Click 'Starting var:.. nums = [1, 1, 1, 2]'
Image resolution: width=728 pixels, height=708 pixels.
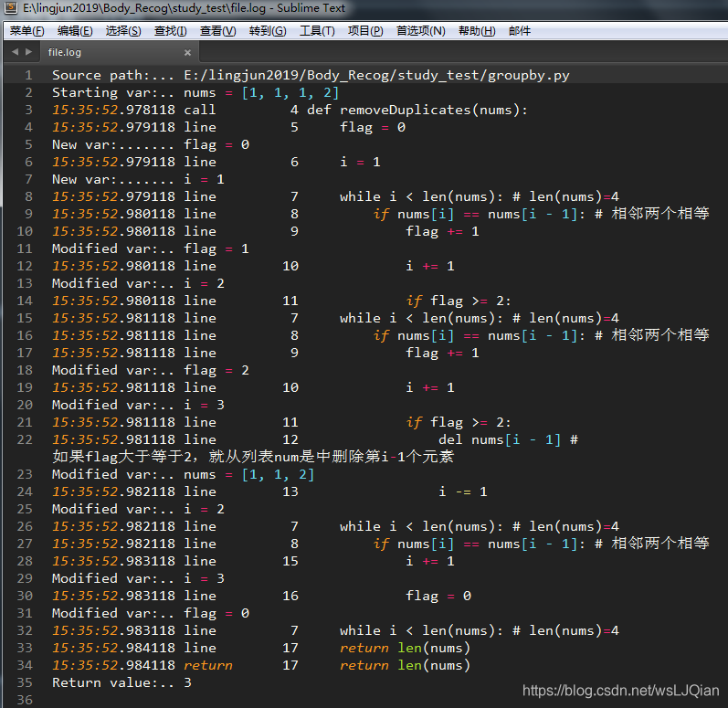coord(195,92)
